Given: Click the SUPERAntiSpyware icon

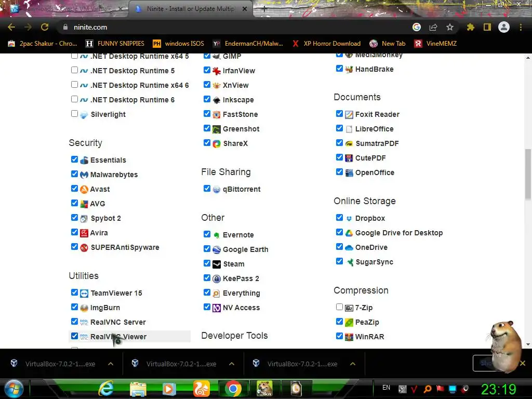Looking at the screenshot, I should click(x=84, y=248).
